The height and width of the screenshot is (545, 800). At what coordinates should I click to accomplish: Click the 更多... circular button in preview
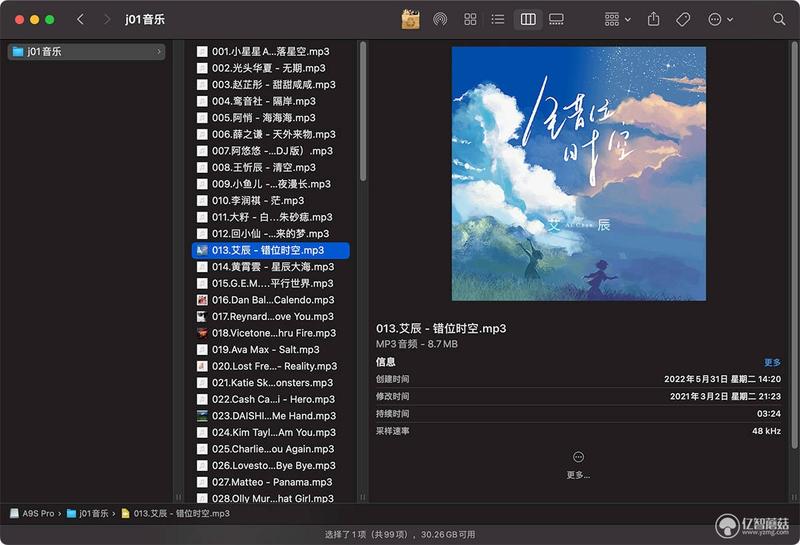point(578,457)
